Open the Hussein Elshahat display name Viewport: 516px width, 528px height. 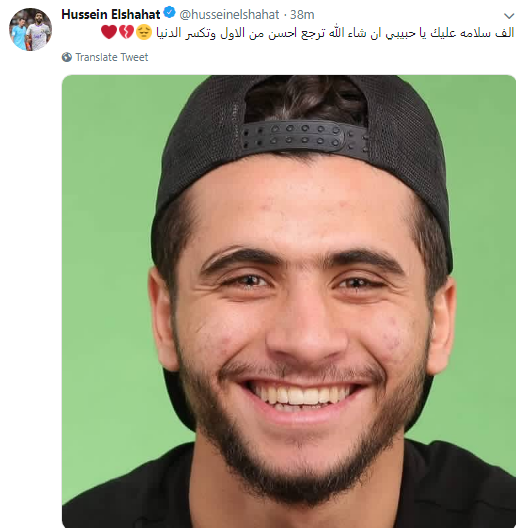pos(110,14)
